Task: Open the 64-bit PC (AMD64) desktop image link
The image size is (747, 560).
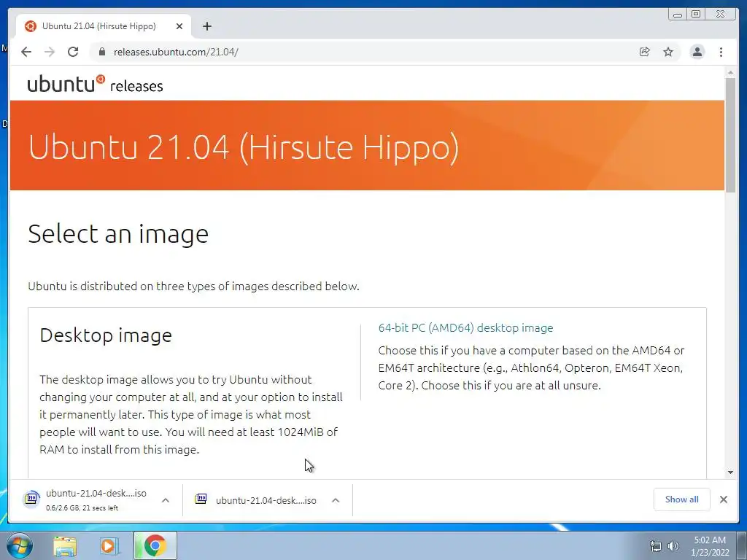Action: click(x=465, y=328)
